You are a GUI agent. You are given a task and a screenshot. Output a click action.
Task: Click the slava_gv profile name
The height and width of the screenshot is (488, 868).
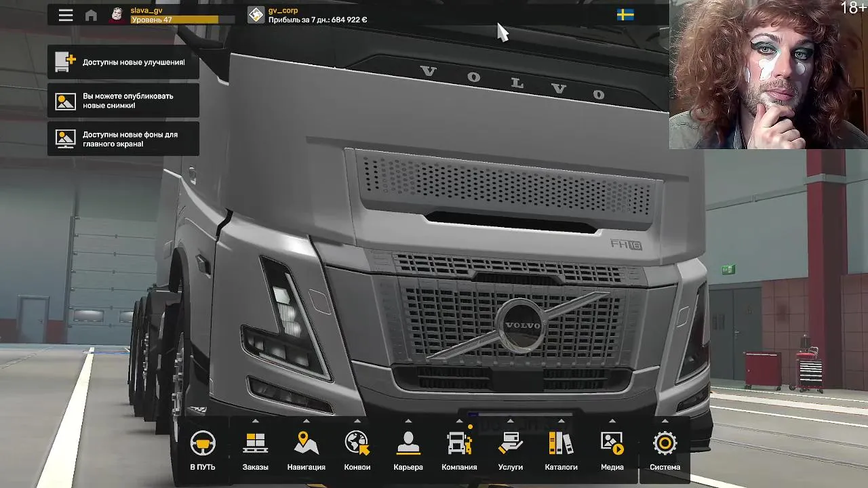146,10
